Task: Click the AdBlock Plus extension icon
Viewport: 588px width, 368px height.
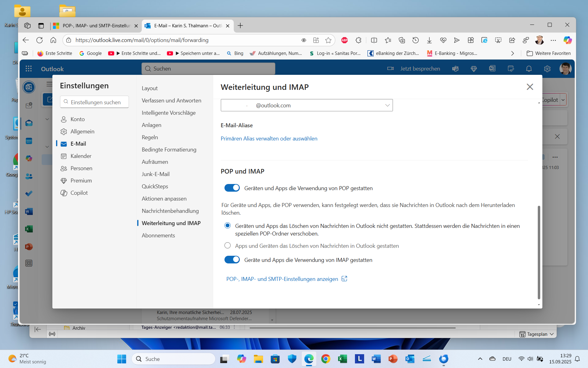Action: (345, 40)
